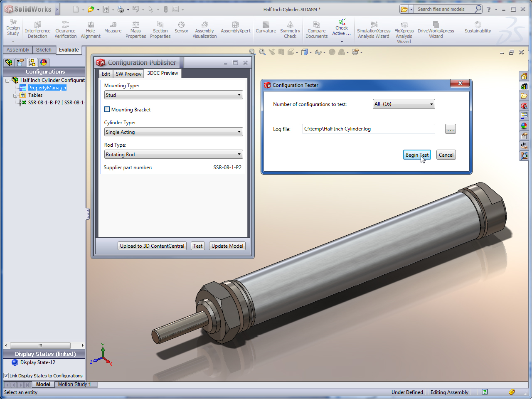Open the Mounting Type dropdown
The width and height of the screenshot is (532, 399).
pyautogui.click(x=173, y=95)
